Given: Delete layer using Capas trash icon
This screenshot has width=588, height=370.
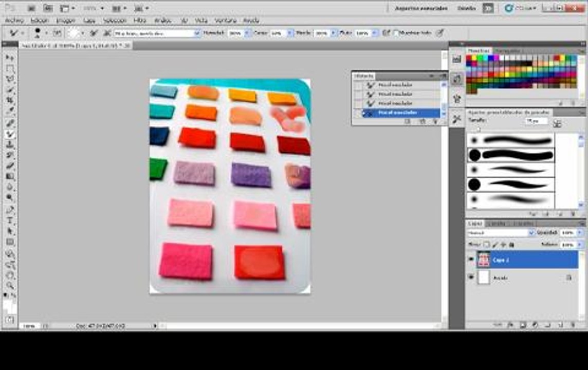Looking at the screenshot, I should point(573,325).
